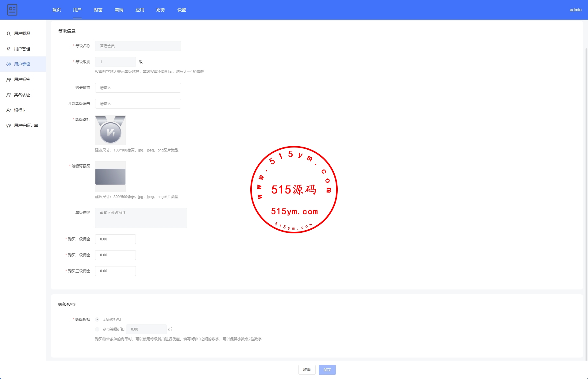
Task: Click the 银行卡 sidebar icon
Action: coord(9,110)
